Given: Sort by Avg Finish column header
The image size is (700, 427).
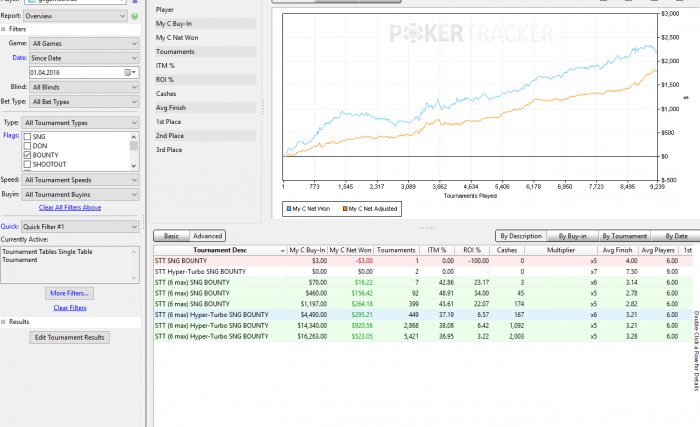Looking at the screenshot, I should (x=617, y=250).
